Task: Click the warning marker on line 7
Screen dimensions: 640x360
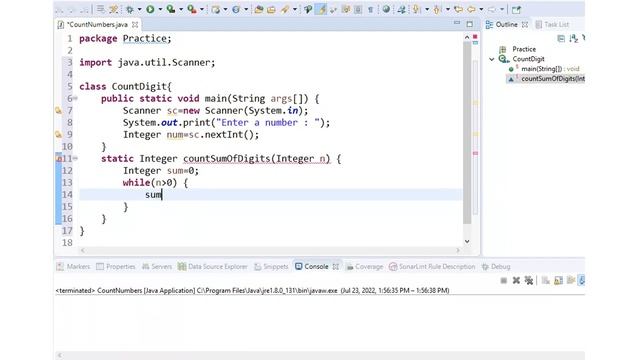Action: [58, 111]
